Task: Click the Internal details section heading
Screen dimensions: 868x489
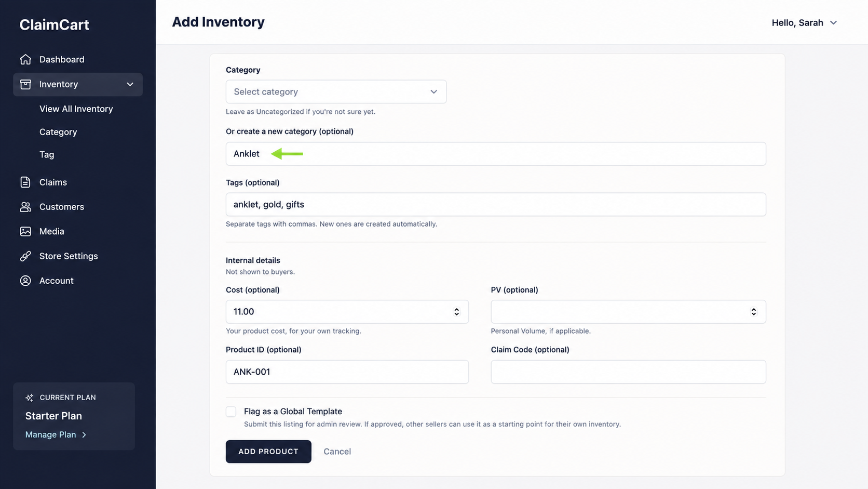Action: pos(253,260)
